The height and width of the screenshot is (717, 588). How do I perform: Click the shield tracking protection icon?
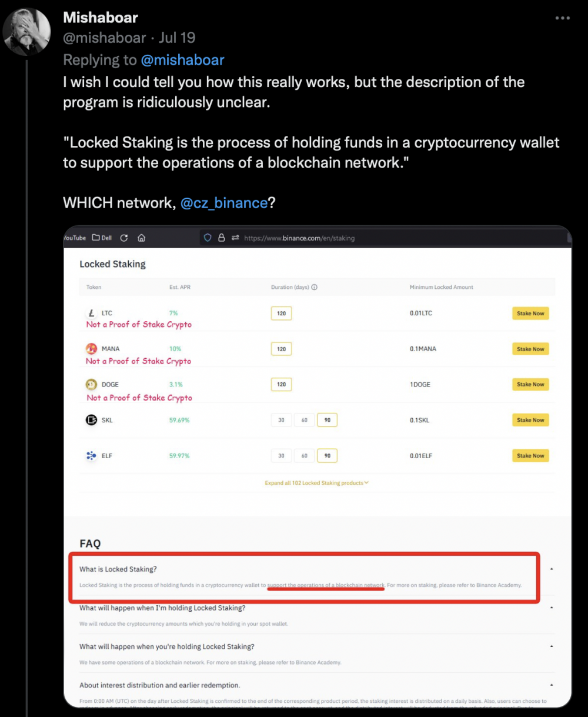[208, 238]
